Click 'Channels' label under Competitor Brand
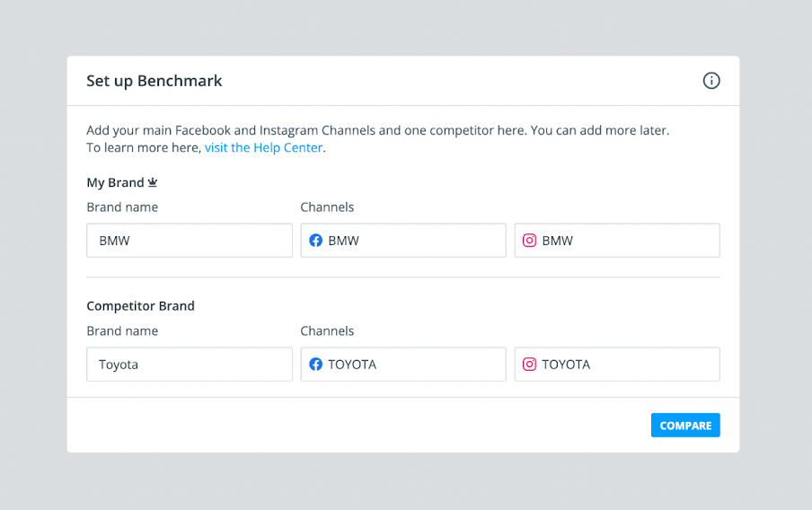The height and width of the screenshot is (510, 812). pos(327,330)
